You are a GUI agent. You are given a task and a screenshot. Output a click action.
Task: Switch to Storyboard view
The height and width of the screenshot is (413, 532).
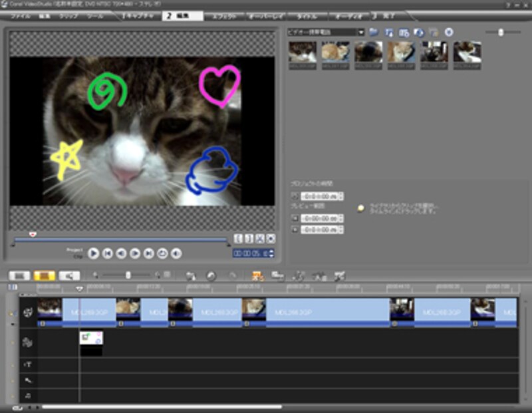(x=20, y=275)
